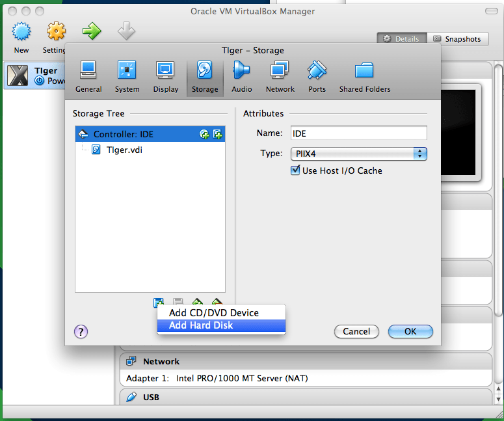Select the Controller: IDE row in the Storage Tree
Viewport: 504px width, 421px height.
point(150,134)
